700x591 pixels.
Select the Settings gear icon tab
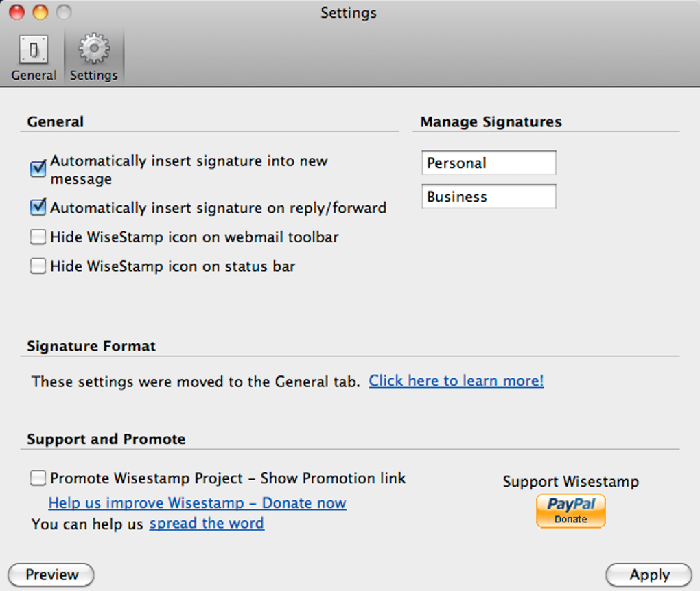94,58
